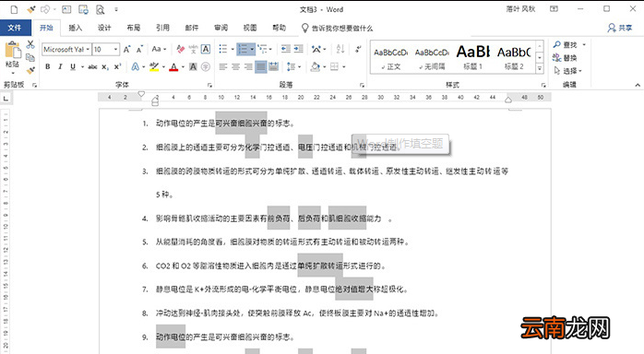This screenshot has height=354, width=644.
Task: Click the Subscript X₂ icon
Action: coord(105,67)
